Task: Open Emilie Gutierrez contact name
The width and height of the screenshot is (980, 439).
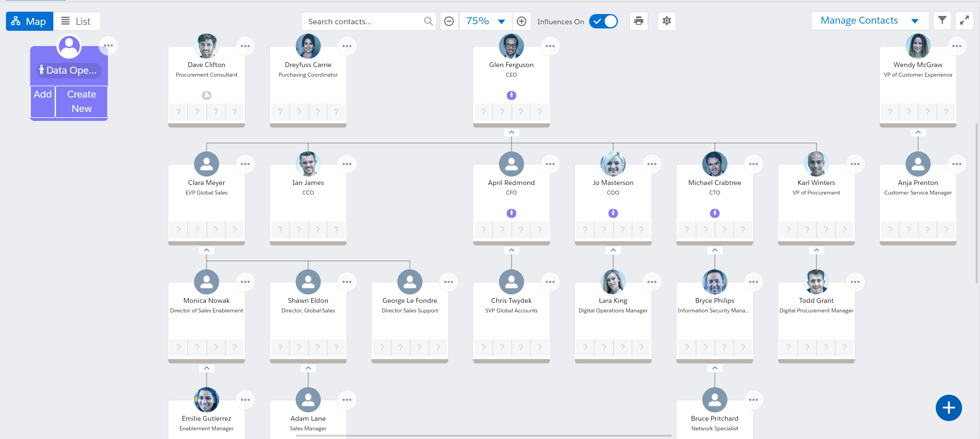Action: (207, 419)
